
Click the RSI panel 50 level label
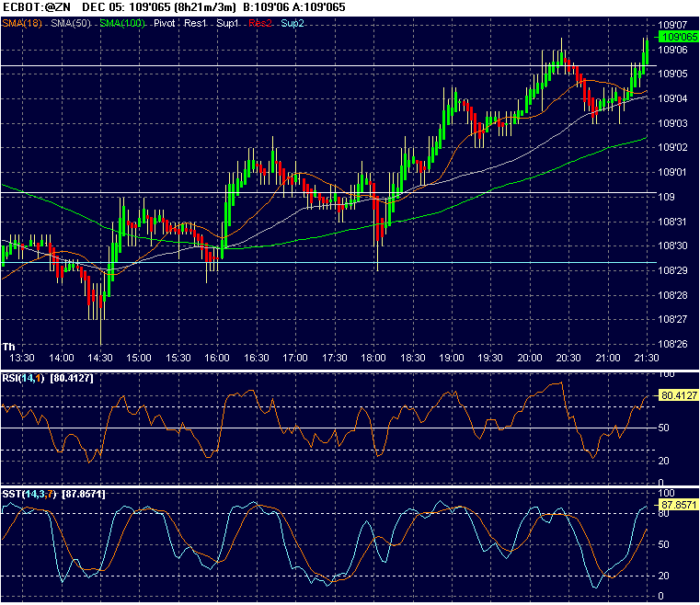point(664,428)
